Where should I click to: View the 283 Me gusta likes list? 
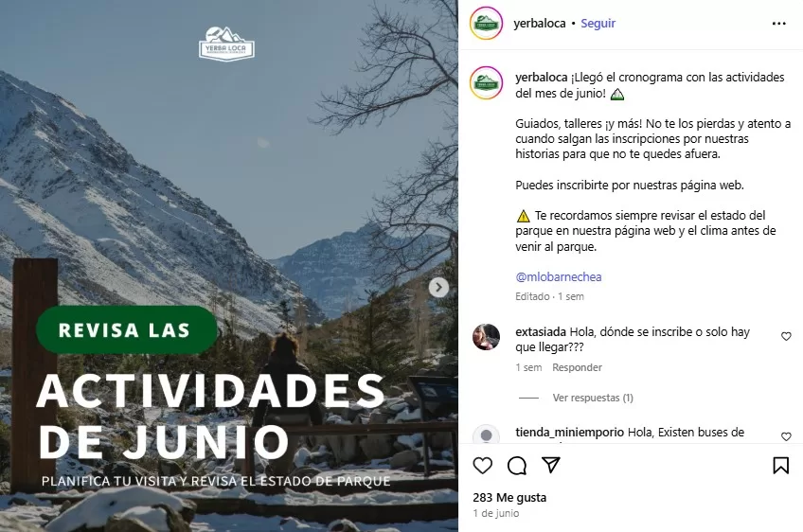509,498
